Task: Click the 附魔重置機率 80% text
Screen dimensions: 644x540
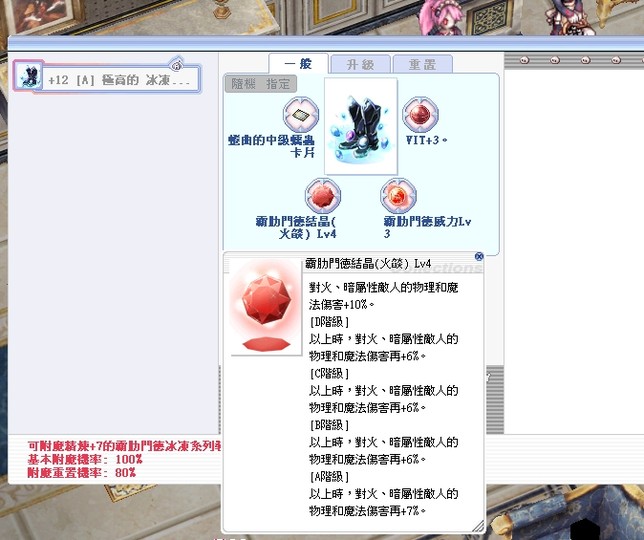Action: [82, 472]
